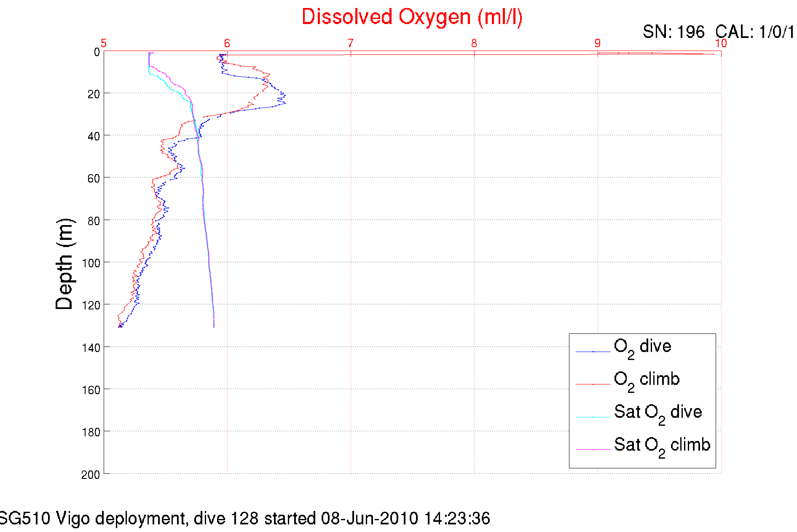Image resolution: width=797 pixels, height=532 pixels.
Task: Click x-axis tick label '7'
Action: pyautogui.click(x=351, y=43)
